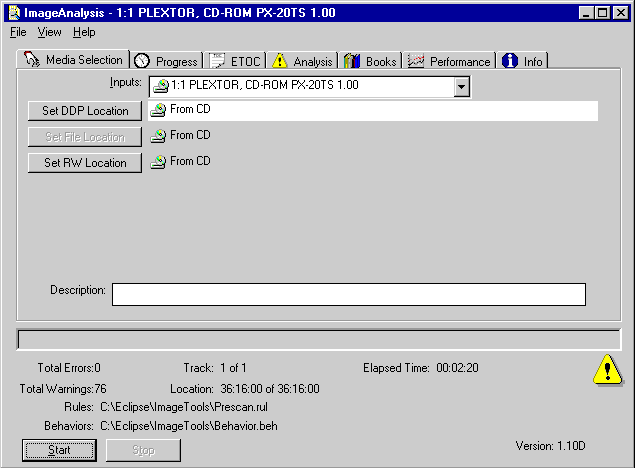Switch to the ETOC tab
This screenshot has width=635, height=468.
(236, 61)
